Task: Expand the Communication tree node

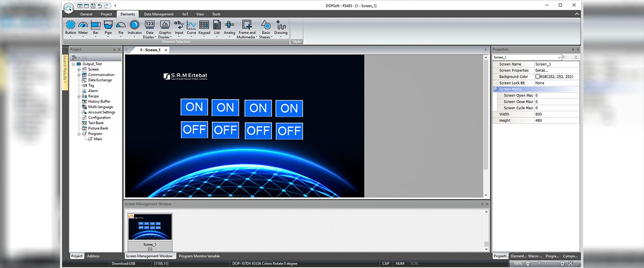Action: point(79,75)
